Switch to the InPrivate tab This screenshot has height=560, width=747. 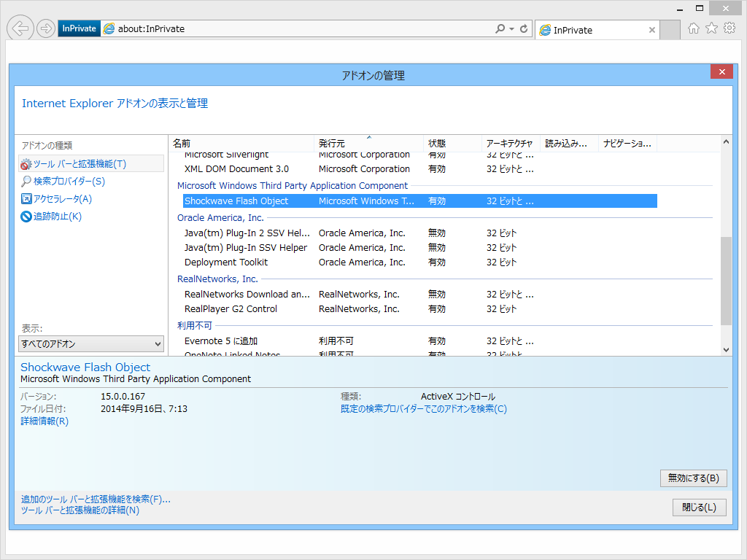[x=592, y=30]
